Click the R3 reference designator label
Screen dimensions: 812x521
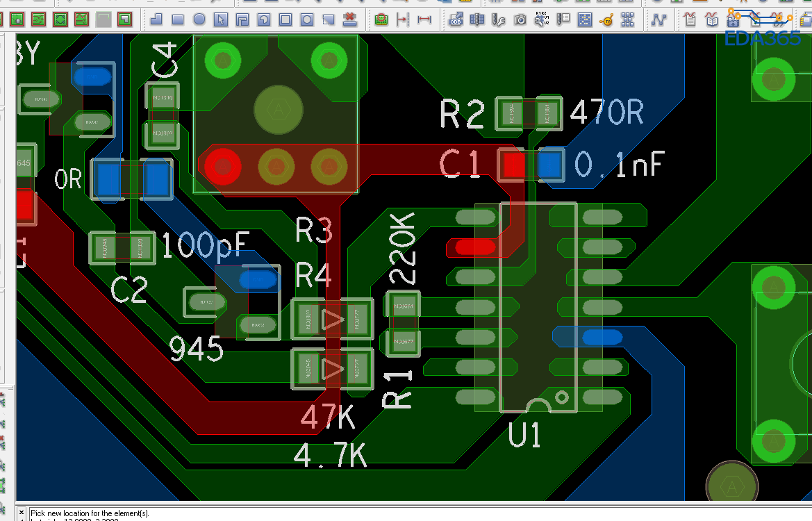pos(314,230)
